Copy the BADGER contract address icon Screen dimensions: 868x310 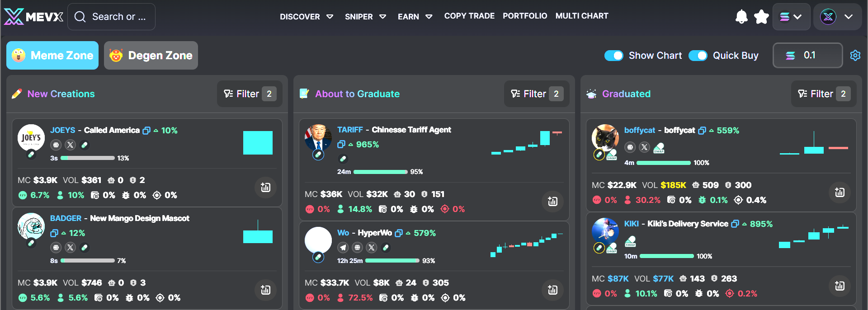pos(55,233)
